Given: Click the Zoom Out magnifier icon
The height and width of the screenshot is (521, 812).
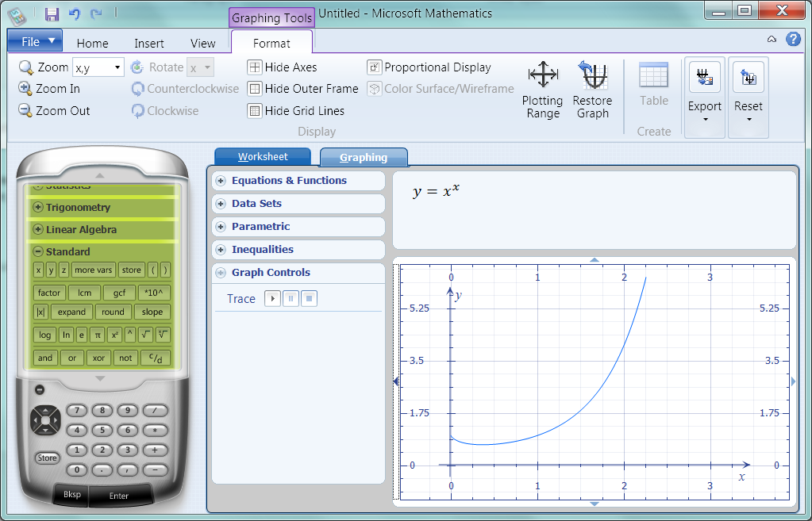Looking at the screenshot, I should coord(25,111).
